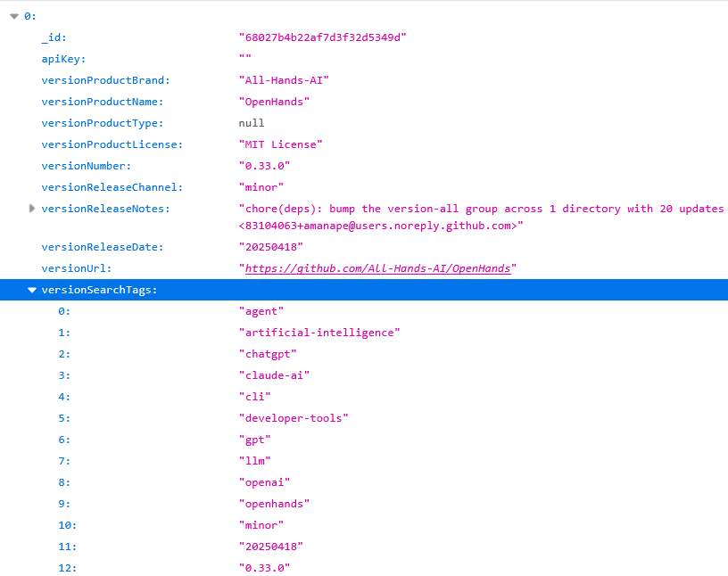This screenshot has height=576, width=728.
Task: Click the "OpenHands" product name value
Action: (x=274, y=102)
